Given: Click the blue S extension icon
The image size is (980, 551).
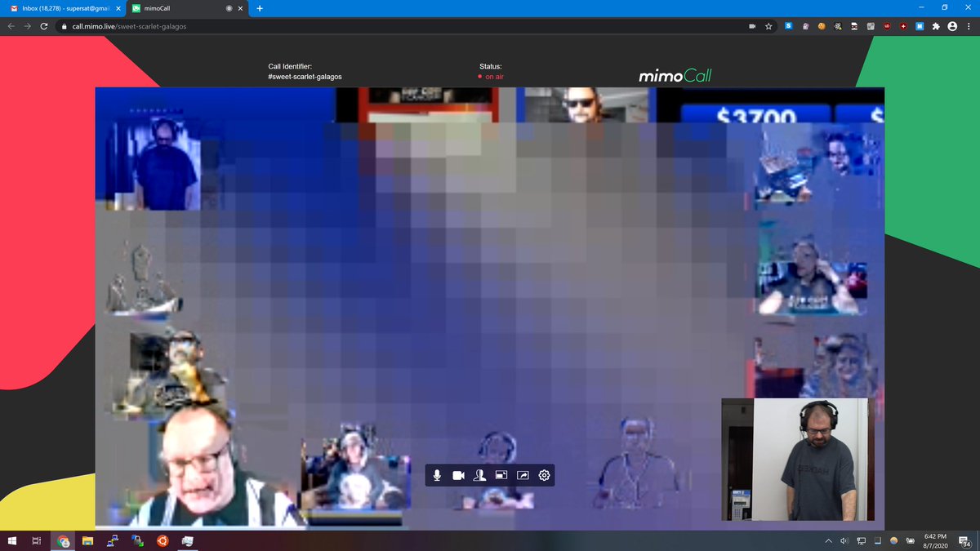Looking at the screenshot, I should tap(789, 26).
